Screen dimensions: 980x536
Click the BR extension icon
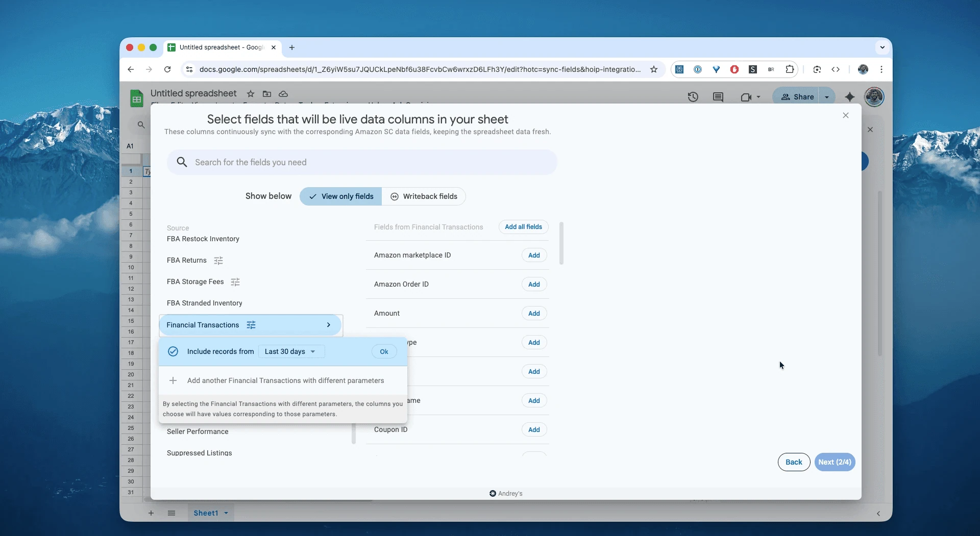coord(771,69)
